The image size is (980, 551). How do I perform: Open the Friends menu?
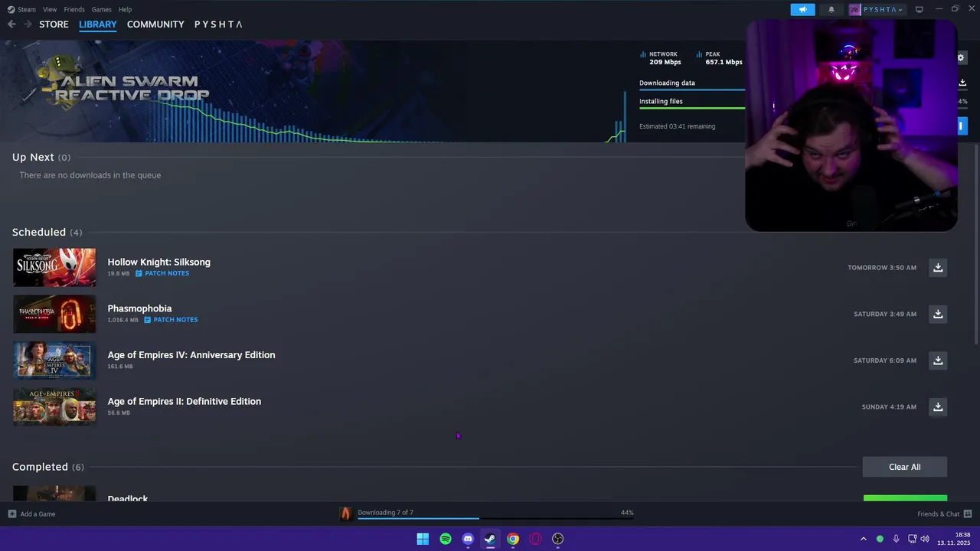click(x=74, y=9)
